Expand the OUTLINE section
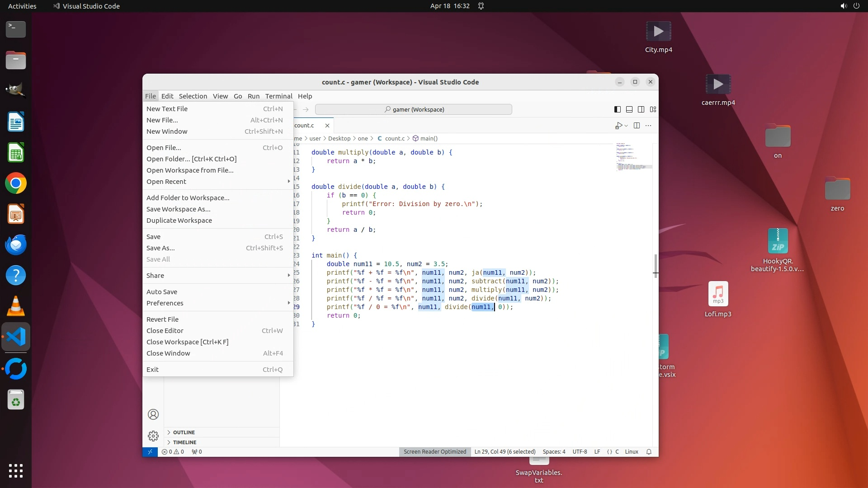Viewport: 868px width, 488px height. [184, 432]
